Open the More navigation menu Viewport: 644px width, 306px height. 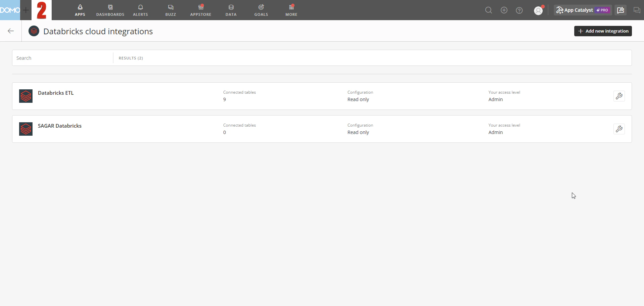291,10
